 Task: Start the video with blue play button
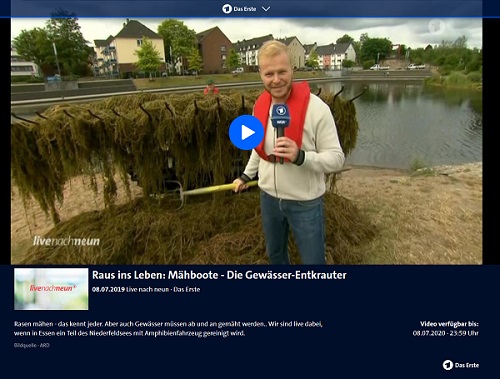click(x=246, y=132)
